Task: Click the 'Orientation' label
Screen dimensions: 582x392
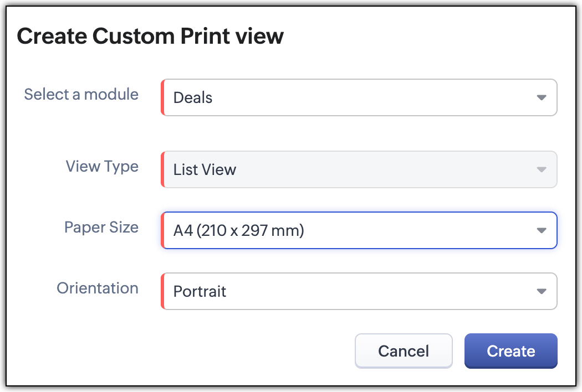Action: [98, 288]
